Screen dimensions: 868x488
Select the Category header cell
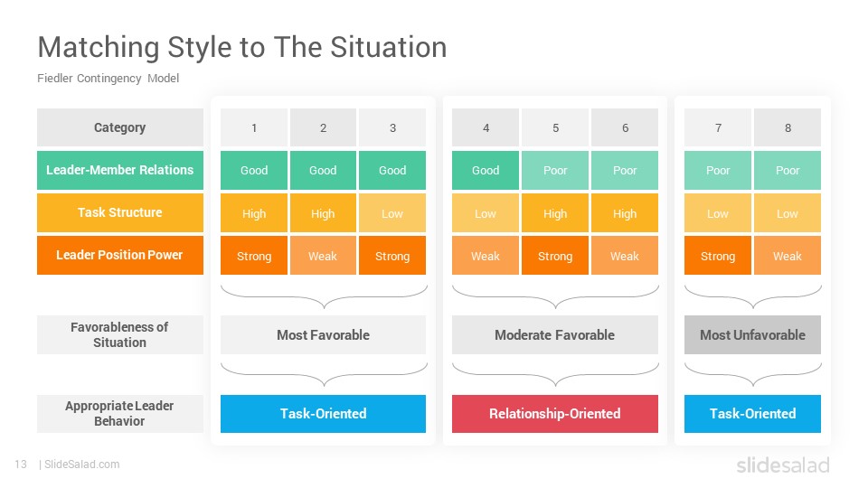tap(120, 127)
